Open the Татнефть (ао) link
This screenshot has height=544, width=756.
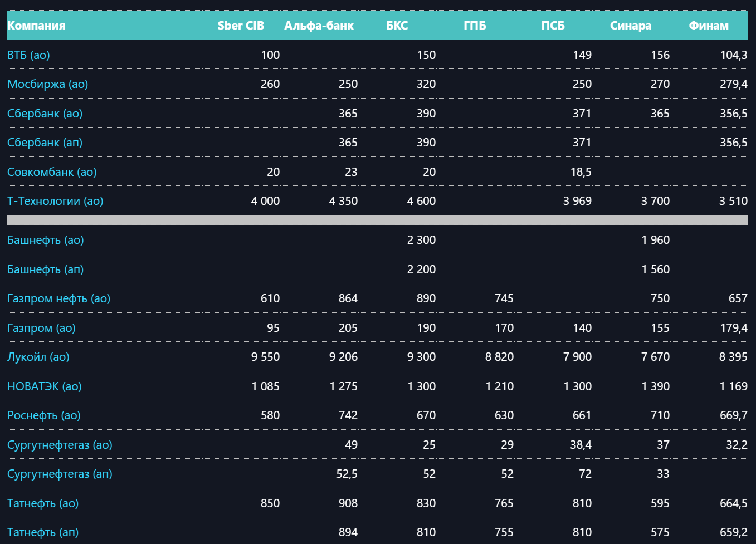43,503
